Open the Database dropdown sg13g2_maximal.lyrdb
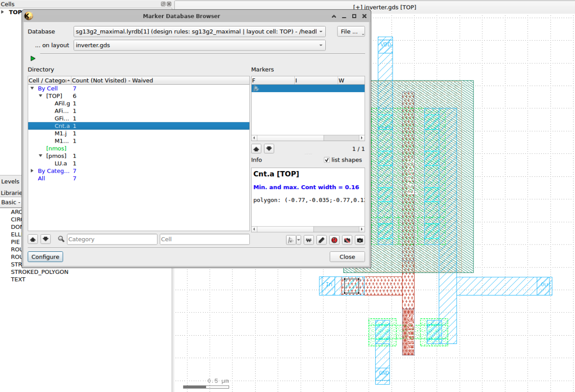The width and height of the screenshot is (575, 392). [x=200, y=31]
